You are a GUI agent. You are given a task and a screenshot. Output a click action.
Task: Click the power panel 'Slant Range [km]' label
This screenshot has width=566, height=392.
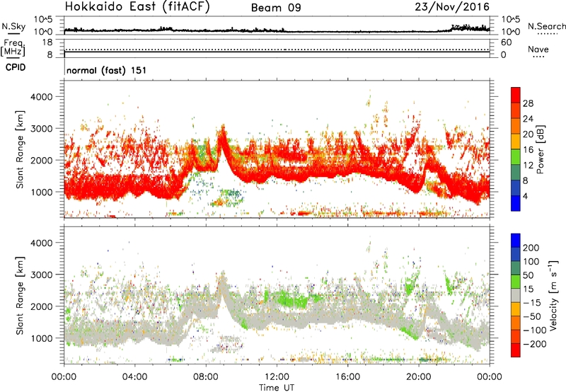click(x=20, y=149)
